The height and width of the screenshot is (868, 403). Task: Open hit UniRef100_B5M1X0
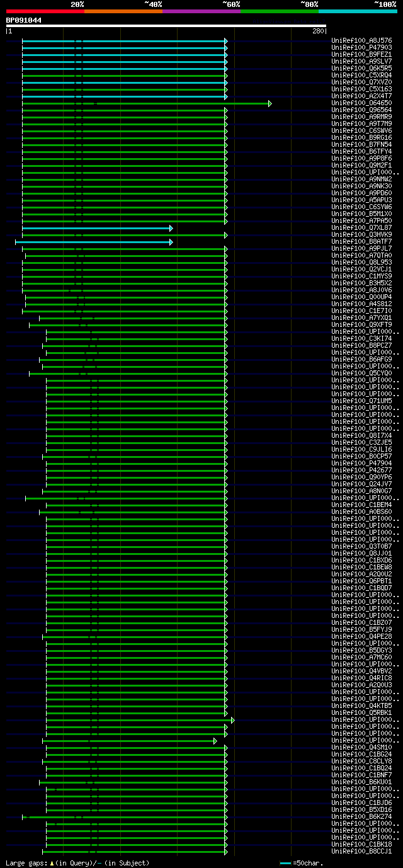(361, 214)
